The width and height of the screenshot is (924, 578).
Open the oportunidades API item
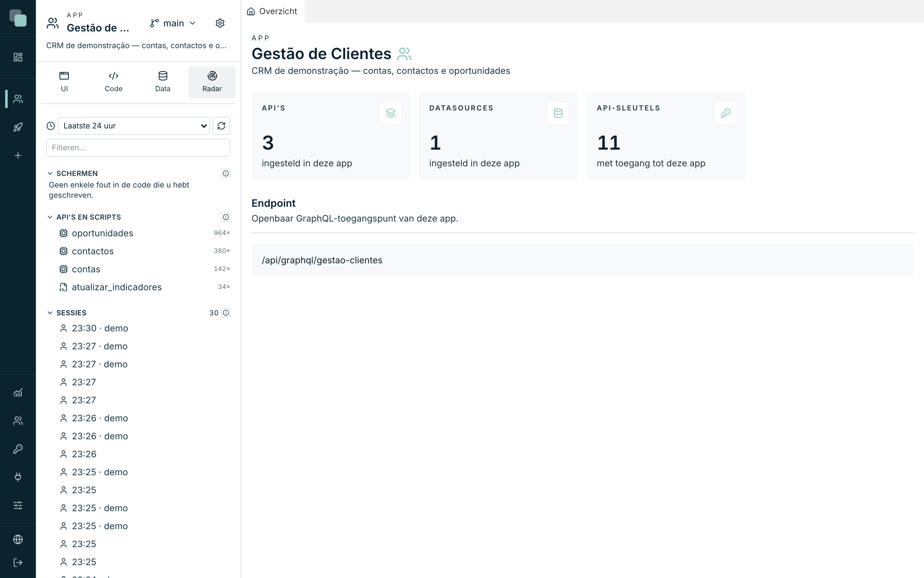138,233
